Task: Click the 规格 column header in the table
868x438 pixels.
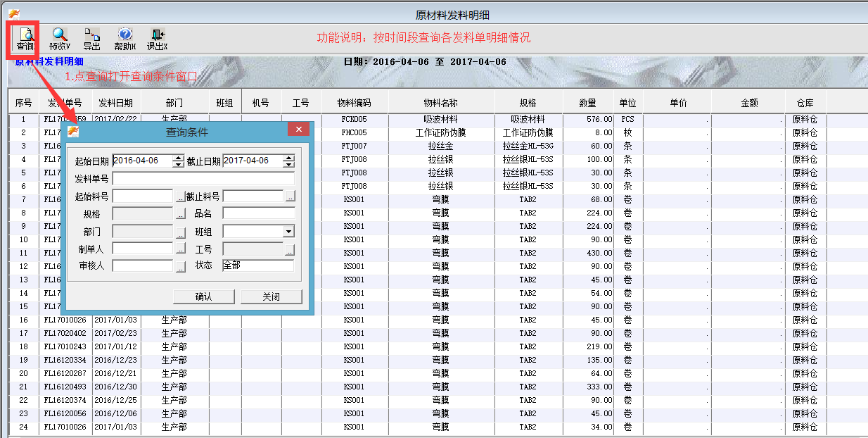Action: pyautogui.click(x=528, y=103)
